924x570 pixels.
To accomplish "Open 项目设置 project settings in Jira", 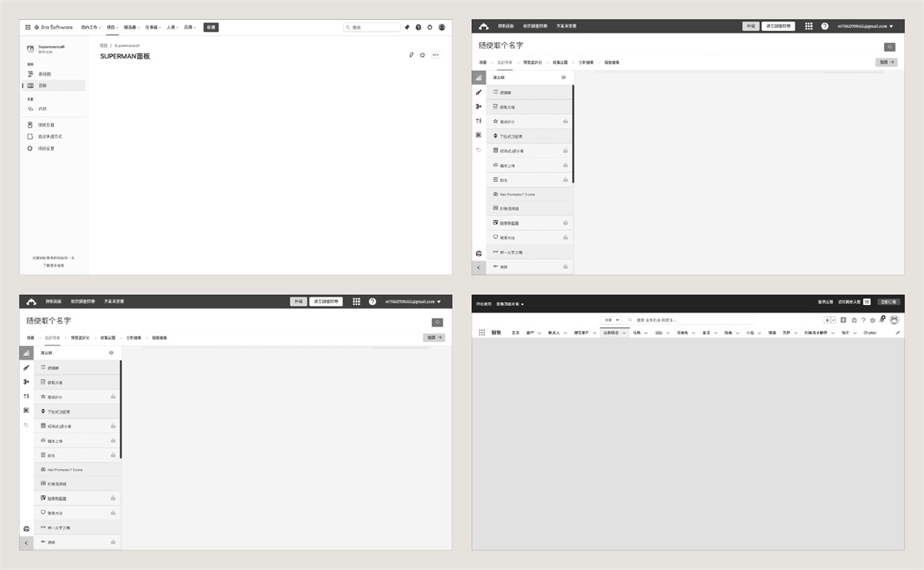I will point(53,148).
